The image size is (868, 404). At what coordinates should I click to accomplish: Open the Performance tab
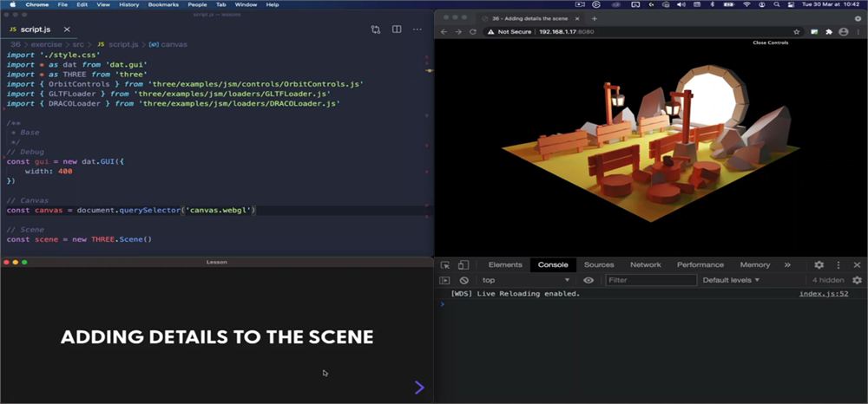point(700,264)
